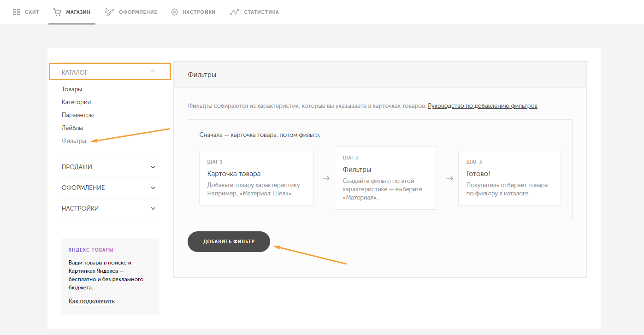Open Параметры in the catalog menu
This screenshot has height=335, width=644.
coord(78,115)
